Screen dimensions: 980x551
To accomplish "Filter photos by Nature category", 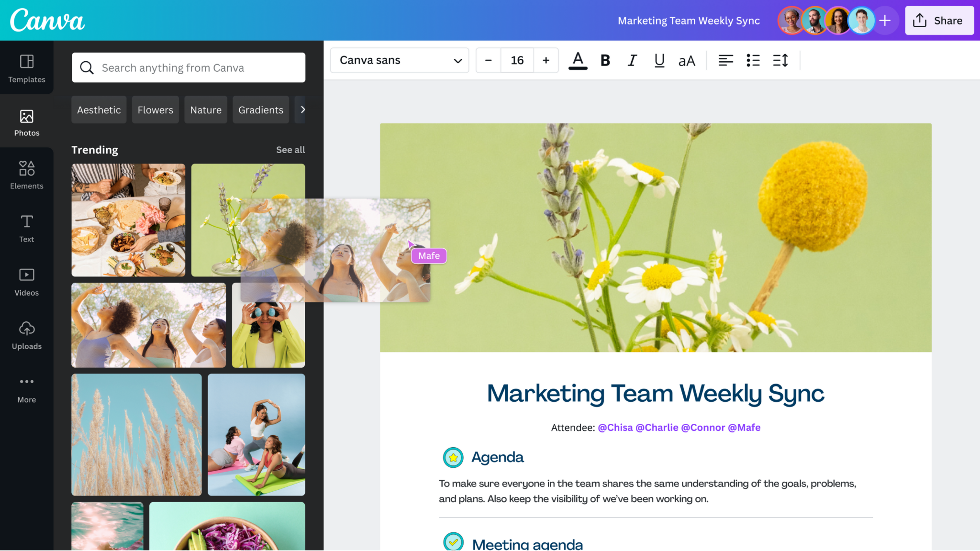I will tap(205, 110).
